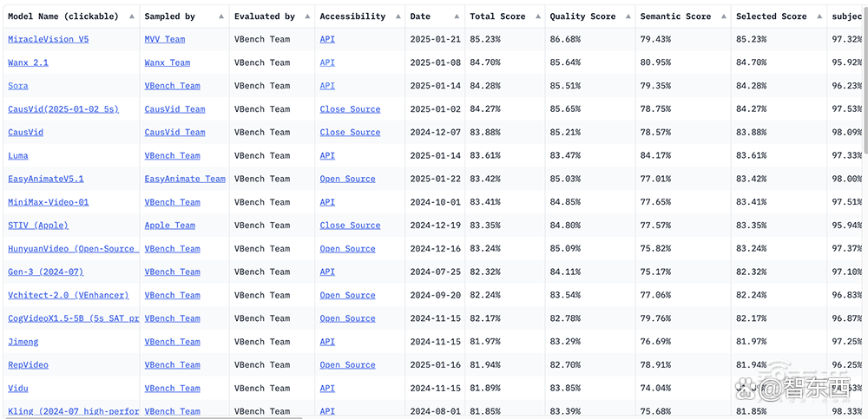
Task: Sort by Date column arrow
Action: coord(457,16)
